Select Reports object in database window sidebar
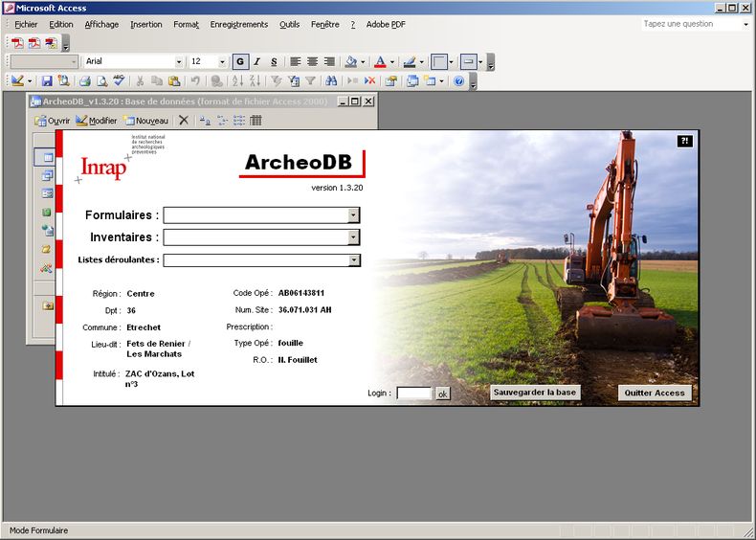Screen dimensions: 756x540 pyautogui.click(x=47, y=213)
